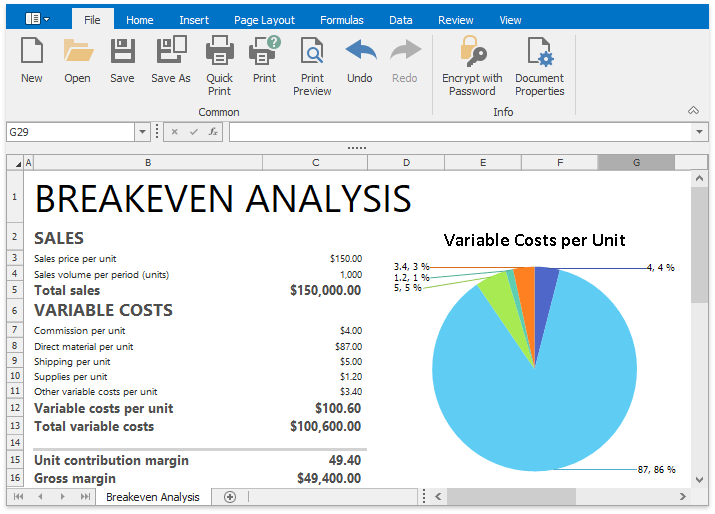Screen dimensions: 715x514
Task: Click the Redo arrow
Action: (405, 50)
